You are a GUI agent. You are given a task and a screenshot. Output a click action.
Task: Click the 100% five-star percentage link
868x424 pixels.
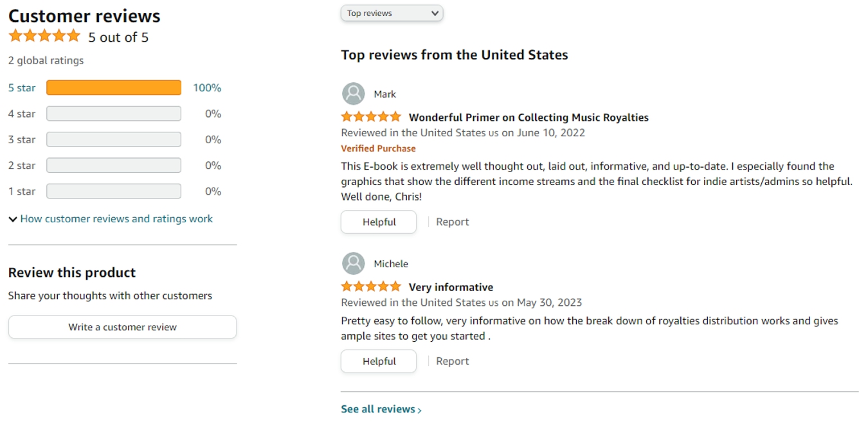point(207,88)
